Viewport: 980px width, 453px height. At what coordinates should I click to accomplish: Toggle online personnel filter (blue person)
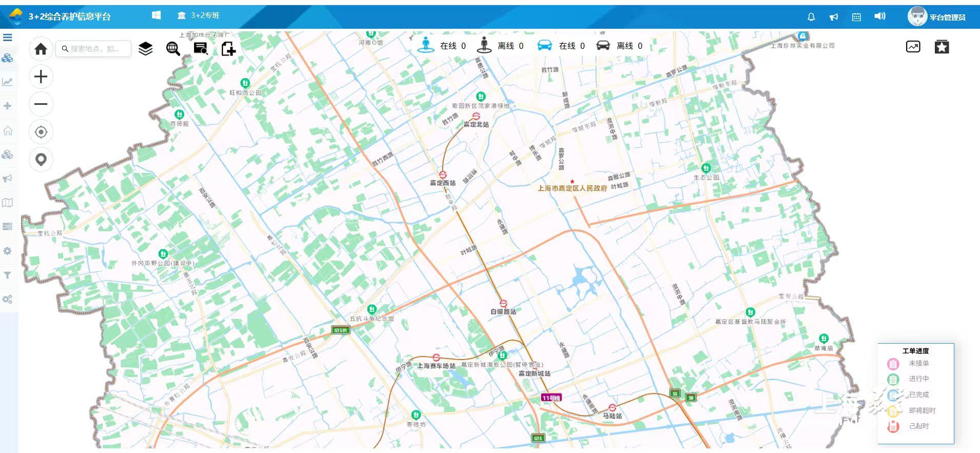point(426,45)
